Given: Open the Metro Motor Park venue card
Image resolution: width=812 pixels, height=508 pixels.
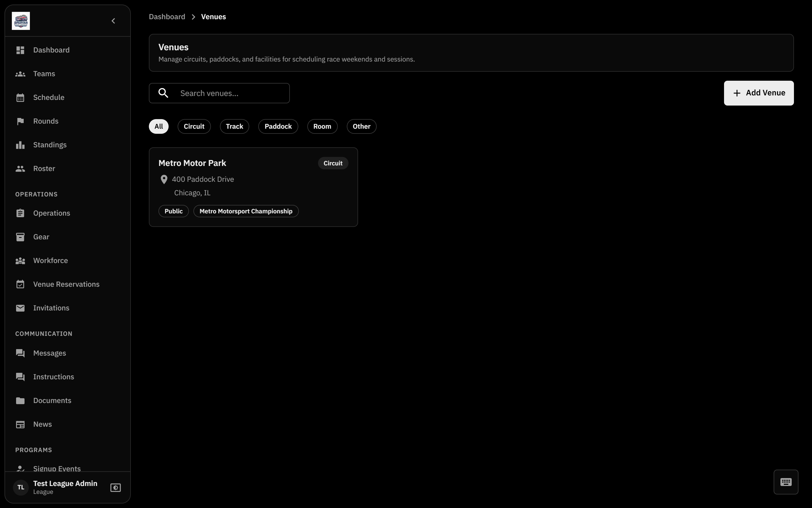Looking at the screenshot, I should [253, 187].
